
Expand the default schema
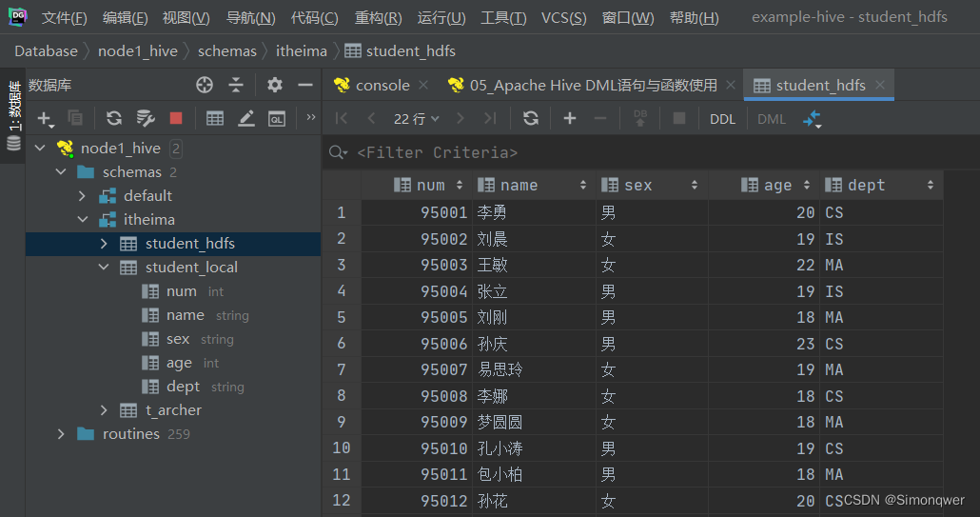pos(82,196)
